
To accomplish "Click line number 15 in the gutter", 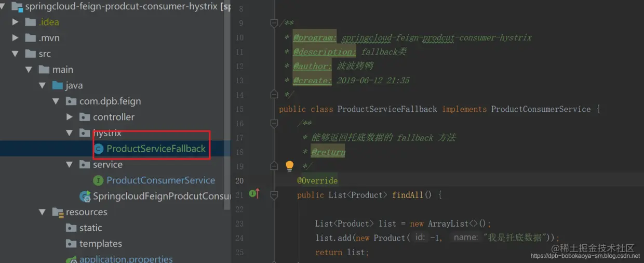I will (239, 109).
